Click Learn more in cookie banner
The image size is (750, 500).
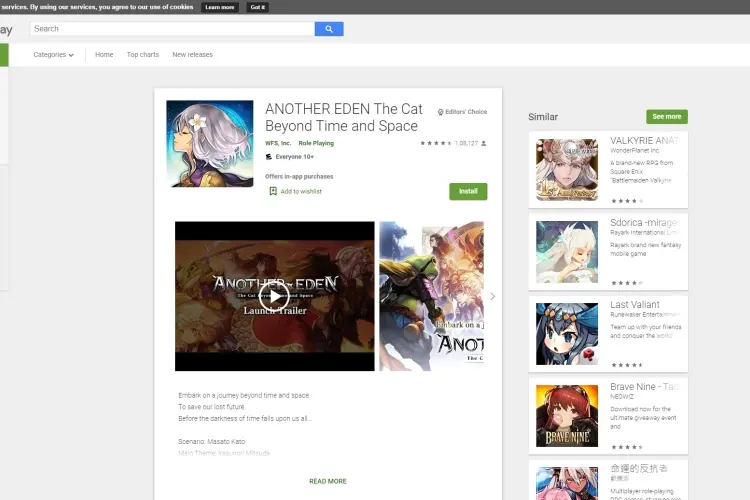point(220,7)
